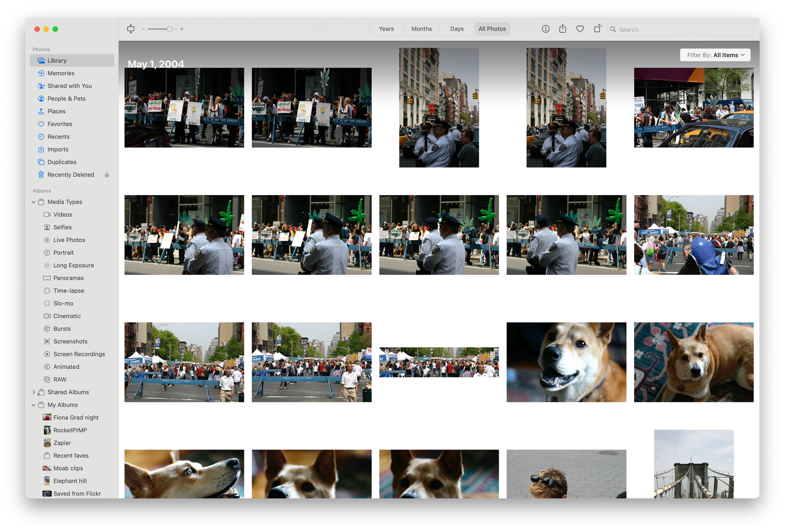Open Memories in the sidebar

tap(61, 73)
